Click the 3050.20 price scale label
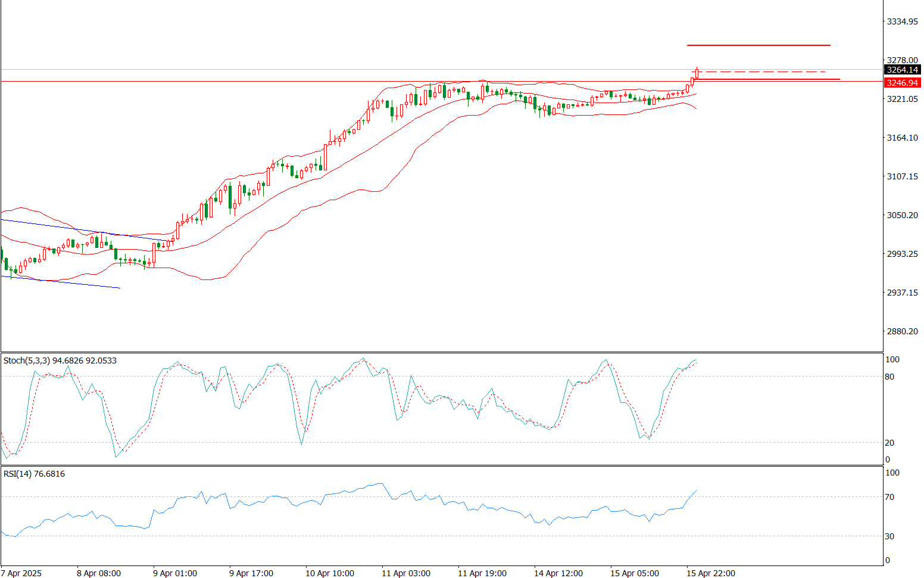Image resolution: width=924 pixels, height=578 pixels. click(x=902, y=215)
